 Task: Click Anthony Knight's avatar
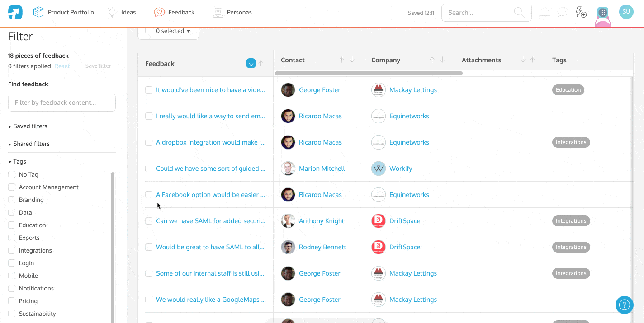(x=288, y=221)
